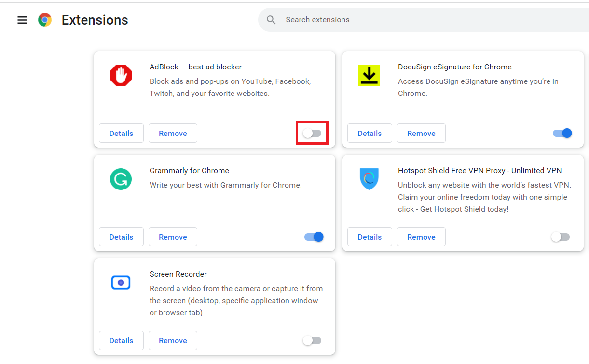Click the 'AdBlock — best ad blocker' title
The image size is (589, 364).
[x=195, y=67]
